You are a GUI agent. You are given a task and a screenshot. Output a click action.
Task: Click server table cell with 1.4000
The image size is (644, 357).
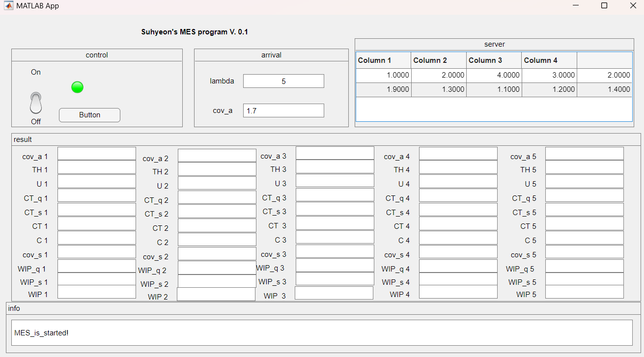(605, 90)
